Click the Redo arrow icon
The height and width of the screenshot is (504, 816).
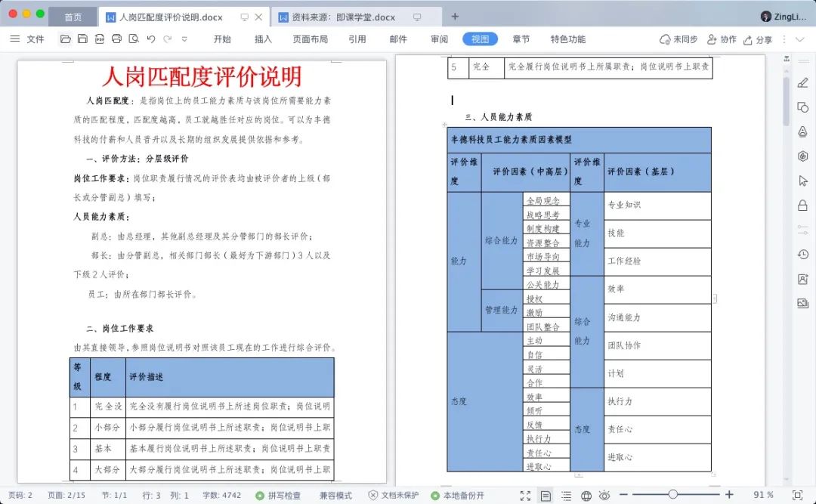[167, 39]
